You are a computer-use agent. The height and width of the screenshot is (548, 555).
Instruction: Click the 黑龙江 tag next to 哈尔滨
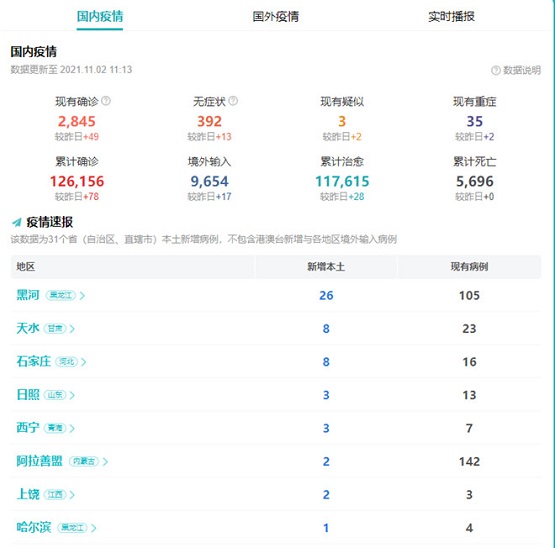(72, 528)
